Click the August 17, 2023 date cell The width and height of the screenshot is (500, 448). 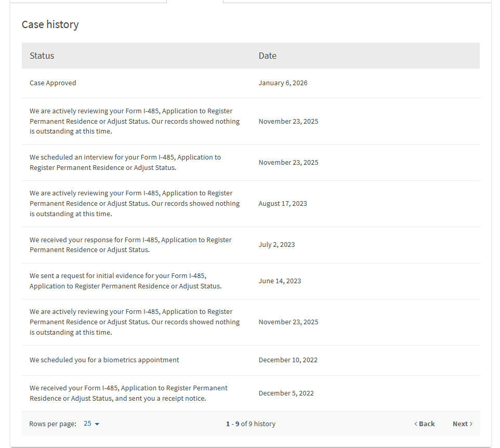pyautogui.click(x=283, y=203)
